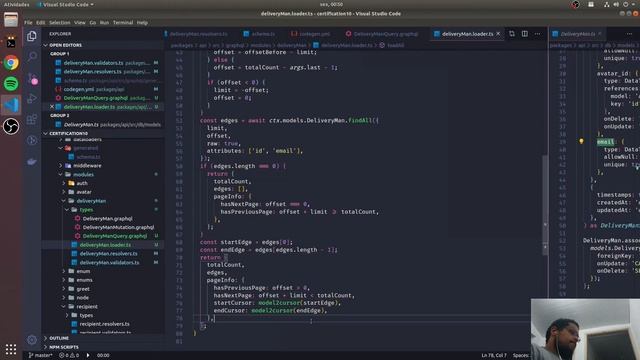Show Applications grid in the dock

(11, 349)
